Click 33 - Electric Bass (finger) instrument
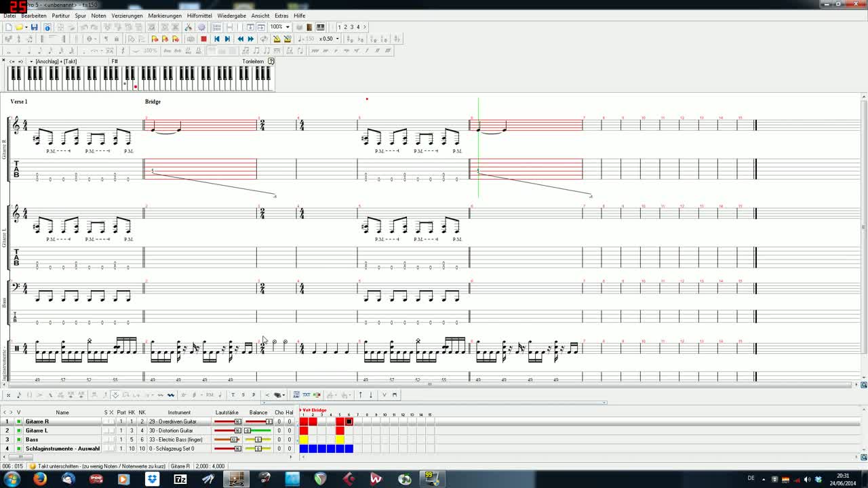The height and width of the screenshot is (488, 868). pyautogui.click(x=176, y=439)
